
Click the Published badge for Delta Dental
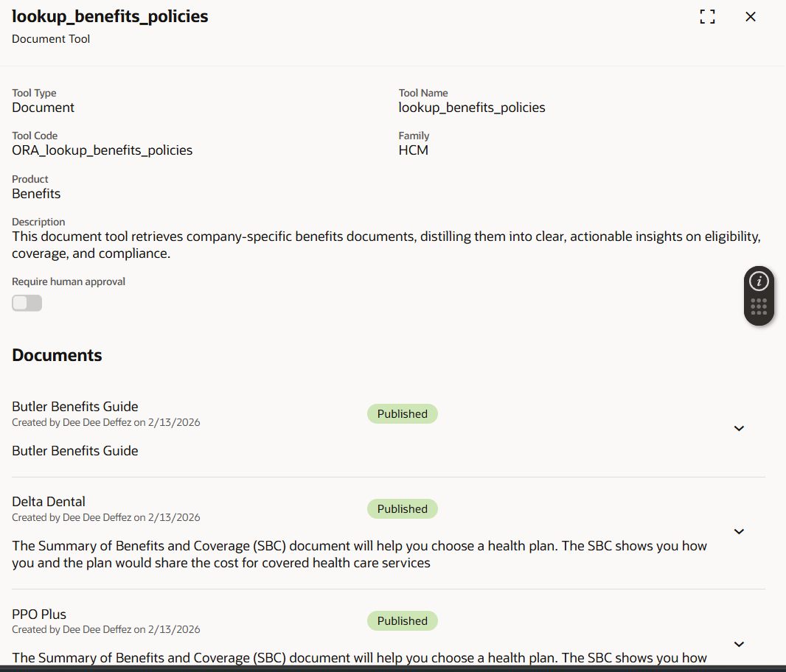pos(402,509)
